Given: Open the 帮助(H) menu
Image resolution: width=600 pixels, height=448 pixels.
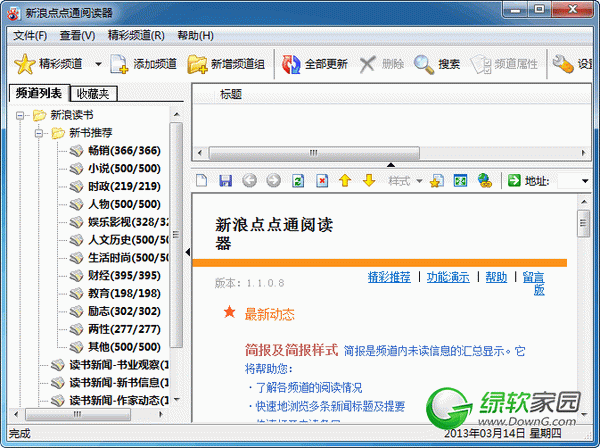Looking at the screenshot, I should pyautogui.click(x=196, y=36).
